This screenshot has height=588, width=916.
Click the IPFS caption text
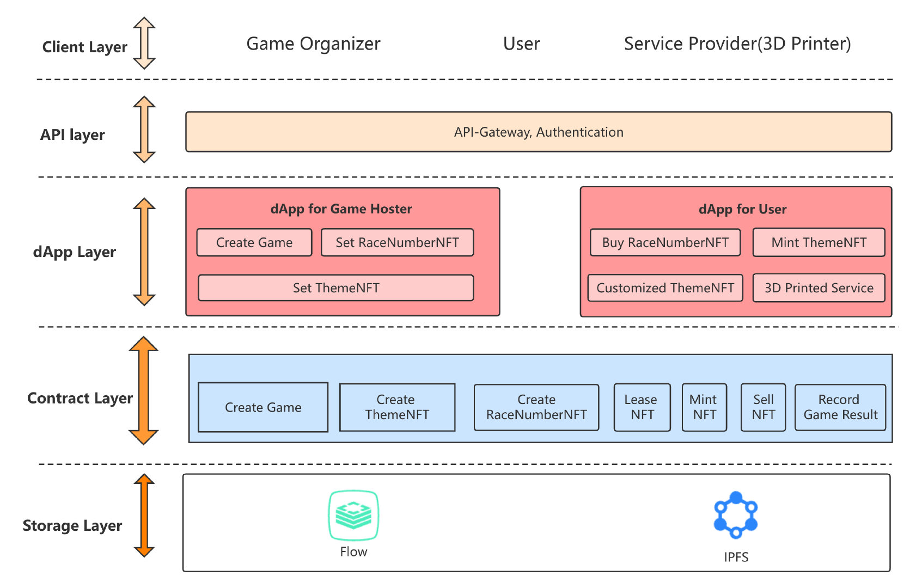736,557
